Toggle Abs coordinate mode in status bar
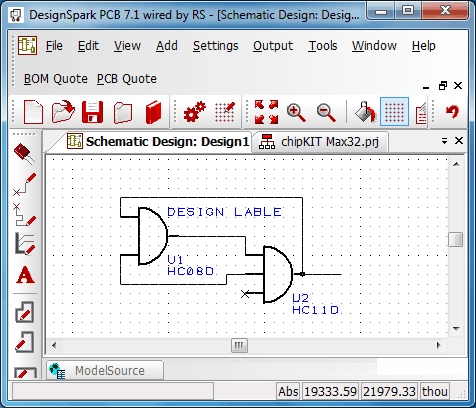This screenshot has height=408, width=476. pyautogui.click(x=288, y=391)
